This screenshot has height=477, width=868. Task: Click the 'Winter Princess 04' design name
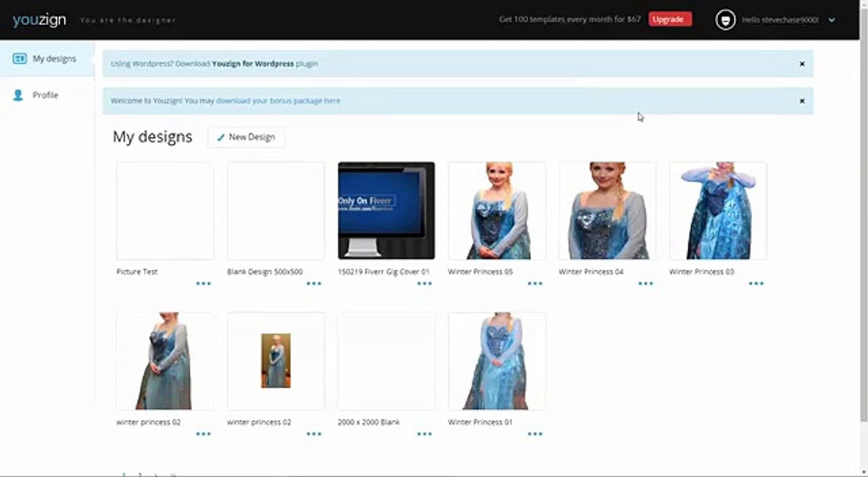pyautogui.click(x=591, y=272)
